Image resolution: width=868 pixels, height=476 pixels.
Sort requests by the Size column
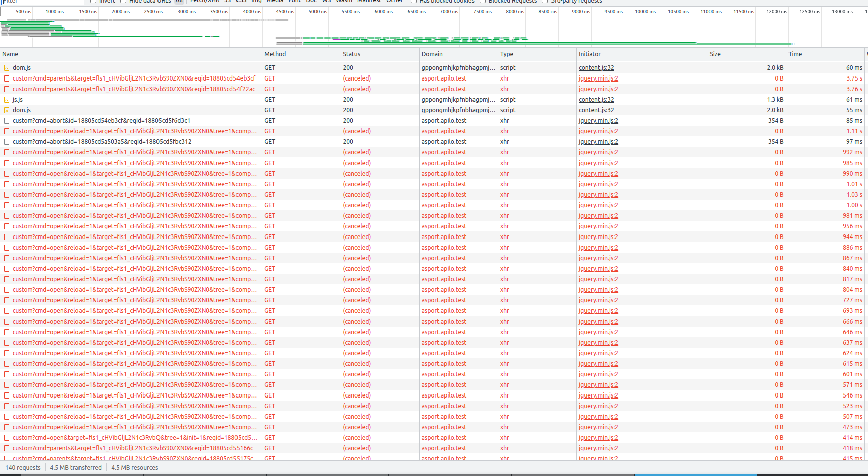click(x=715, y=54)
